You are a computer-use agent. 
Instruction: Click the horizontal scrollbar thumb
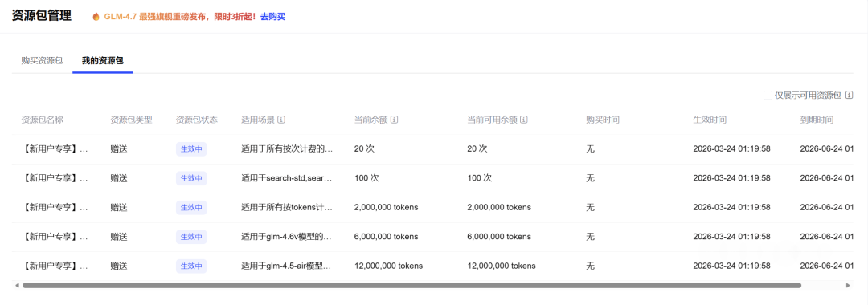pyautogui.click(x=411, y=285)
